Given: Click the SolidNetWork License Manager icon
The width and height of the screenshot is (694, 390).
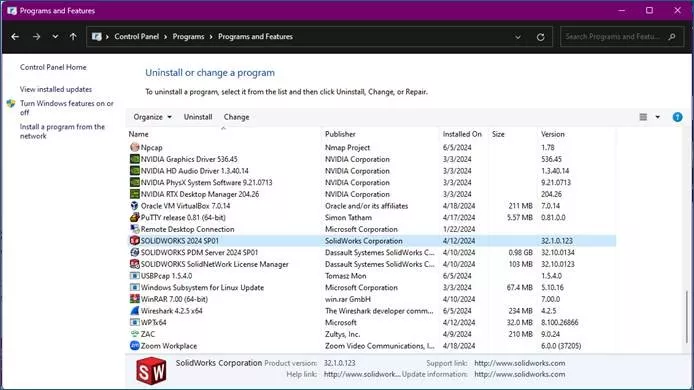Looking at the screenshot, I should [x=135, y=264].
